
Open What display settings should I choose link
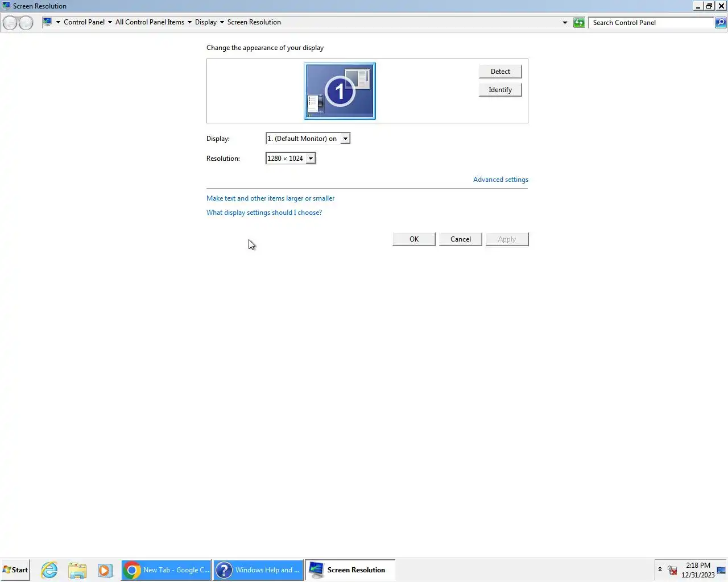coord(264,213)
